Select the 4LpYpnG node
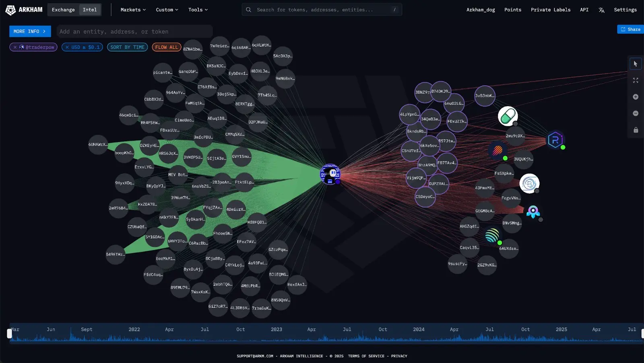The height and width of the screenshot is (363, 644). (409, 115)
